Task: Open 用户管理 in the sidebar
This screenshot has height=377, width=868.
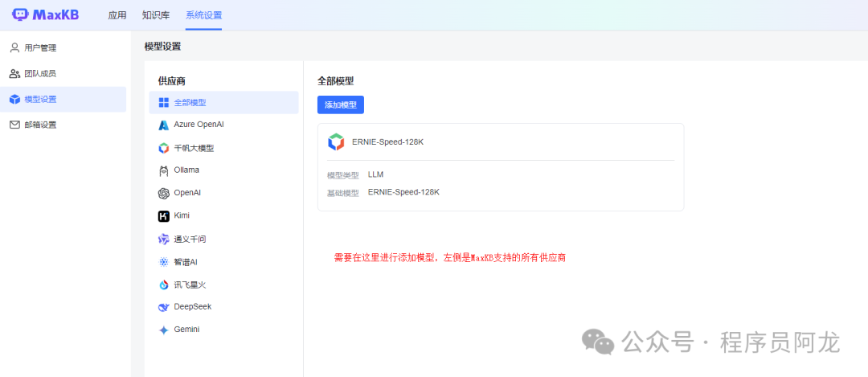Action: (x=63, y=48)
